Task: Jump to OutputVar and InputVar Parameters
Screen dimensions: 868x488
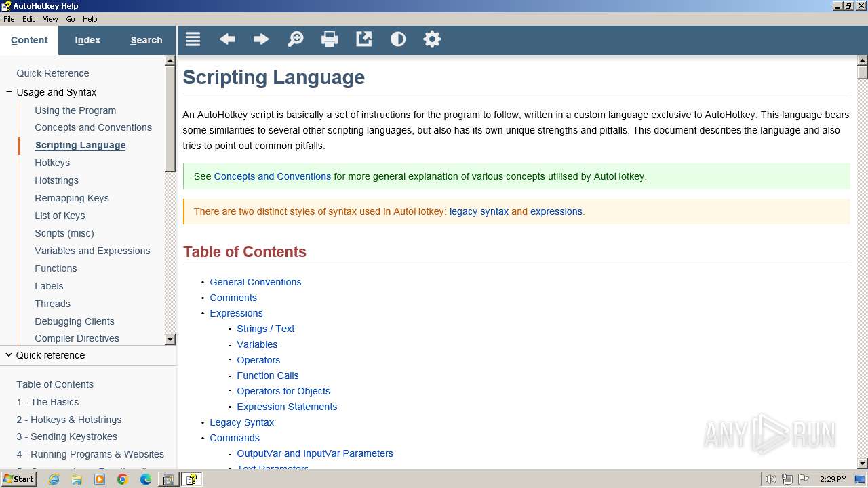Action: point(315,453)
